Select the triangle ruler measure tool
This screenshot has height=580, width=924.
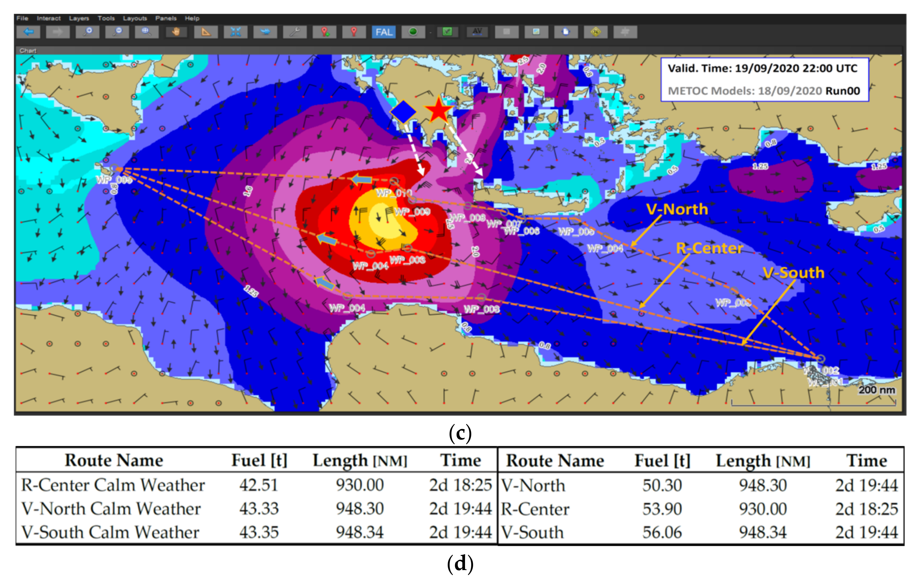point(206,32)
